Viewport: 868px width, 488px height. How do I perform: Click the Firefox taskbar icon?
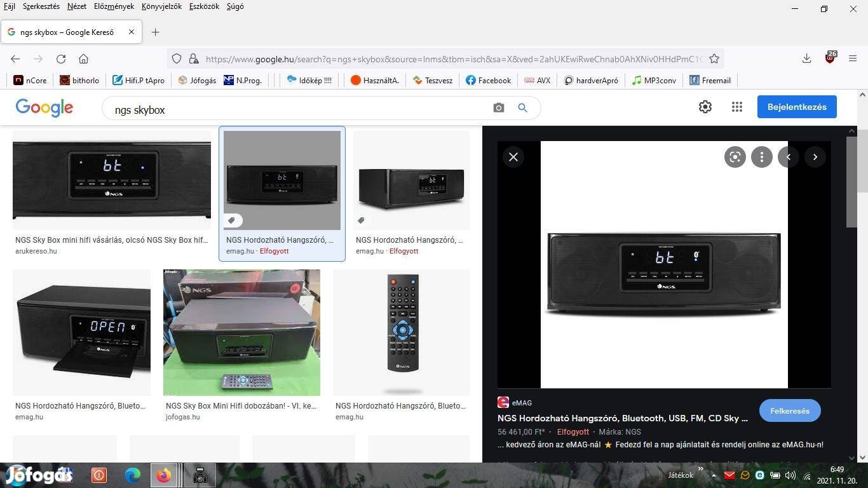pos(164,475)
